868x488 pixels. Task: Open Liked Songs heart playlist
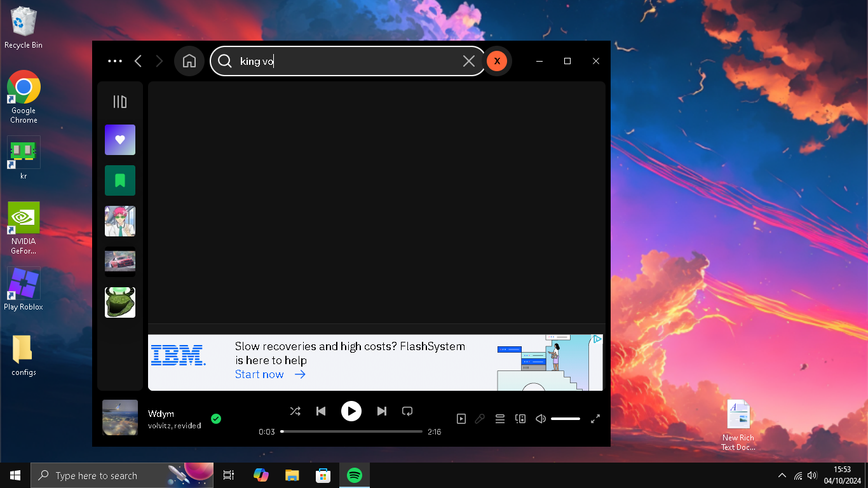[x=120, y=140]
